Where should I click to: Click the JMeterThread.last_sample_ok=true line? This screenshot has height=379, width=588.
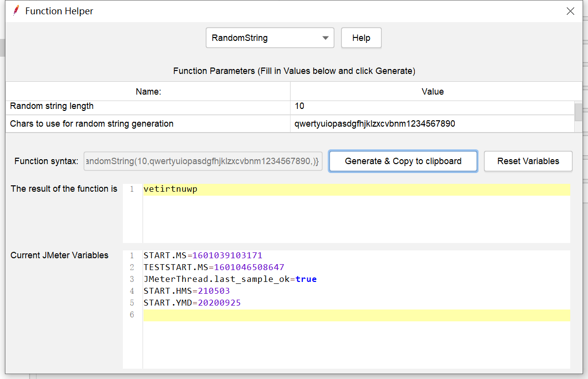point(230,279)
